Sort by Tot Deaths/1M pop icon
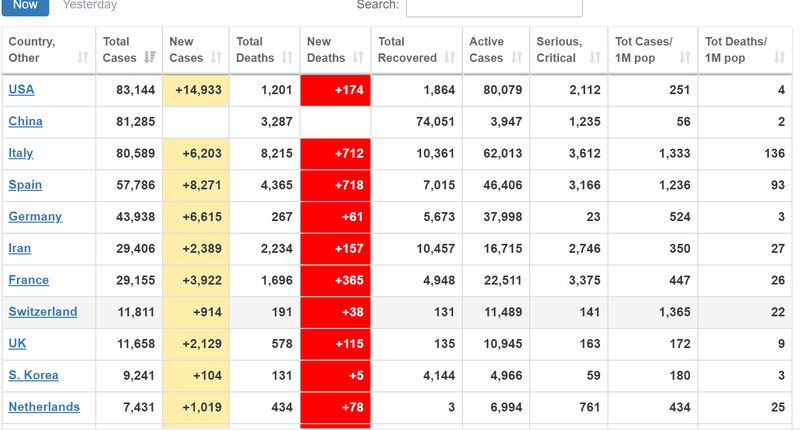800x430 pixels. (780, 58)
